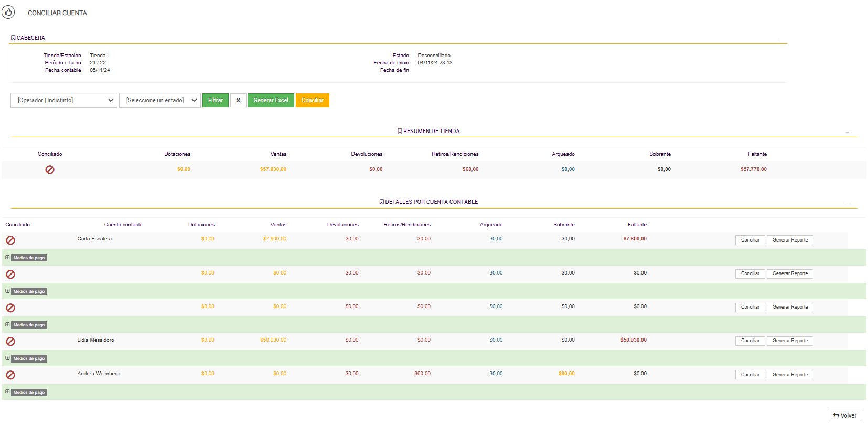Expand Medios de pago under Carla Escalera
The width and height of the screenshot is (868, 427).
(x=8, y=258)
